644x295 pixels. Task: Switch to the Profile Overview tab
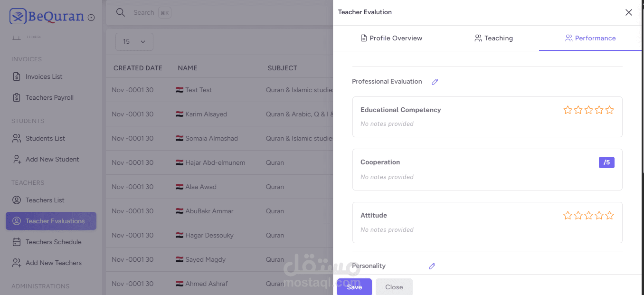(391, 38)
